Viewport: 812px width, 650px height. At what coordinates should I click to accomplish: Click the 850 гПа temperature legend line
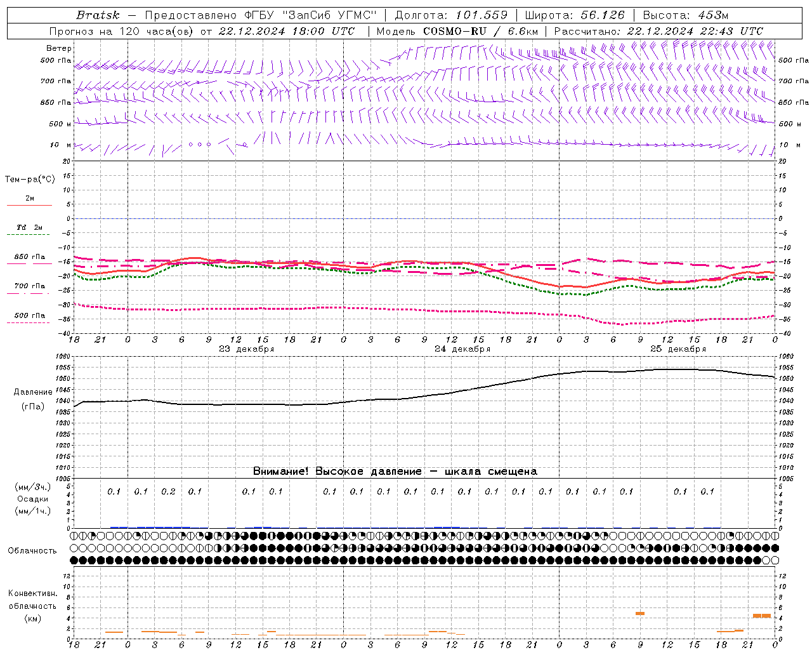tap(29, 263)
